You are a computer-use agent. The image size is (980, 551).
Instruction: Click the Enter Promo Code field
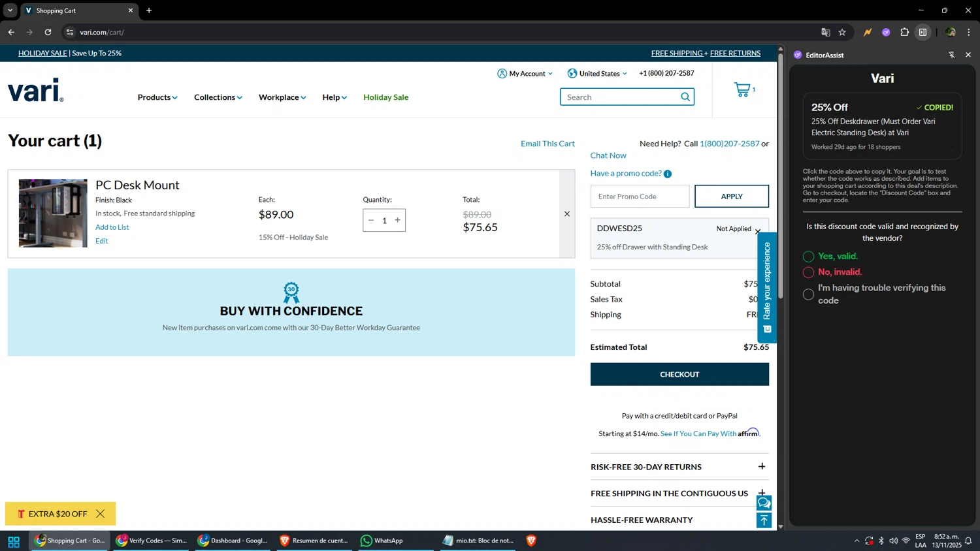[640, 197]
